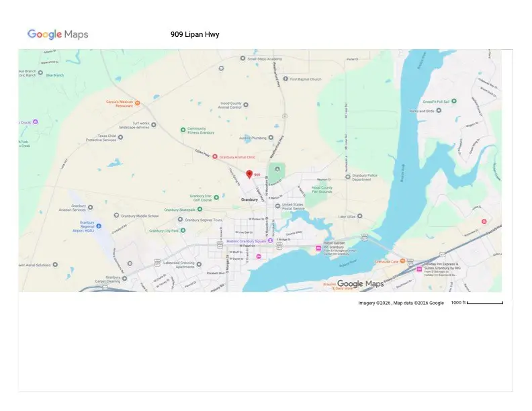This screenshot has width=532, height=411.
Task: Open Holiday Inn Express hotel icon
Action: pyautogui.click(x=419, y=269)
